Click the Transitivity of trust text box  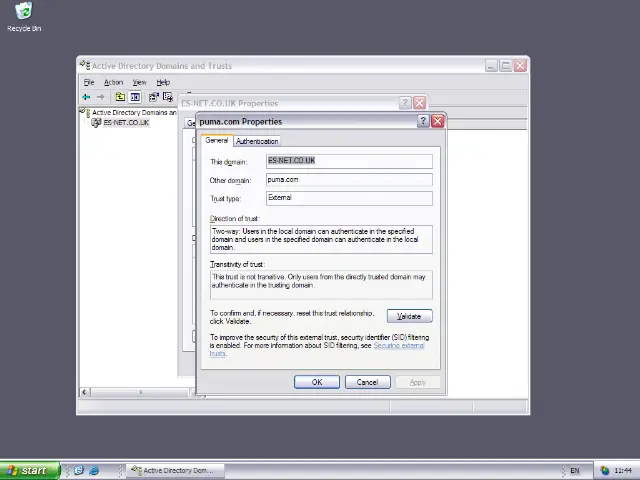pyautogui.click(x=321, y=285)
